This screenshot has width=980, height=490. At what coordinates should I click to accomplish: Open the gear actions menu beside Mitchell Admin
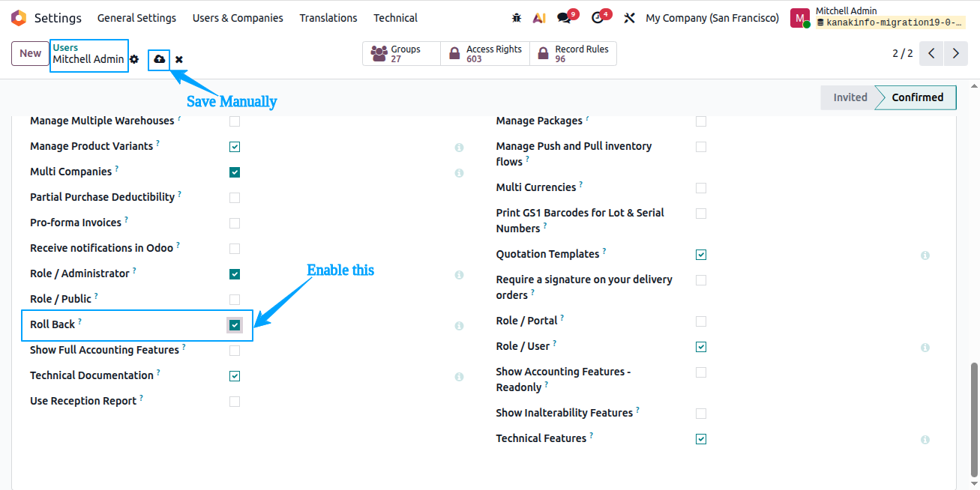pyautogui.click(x=134, y=59)
